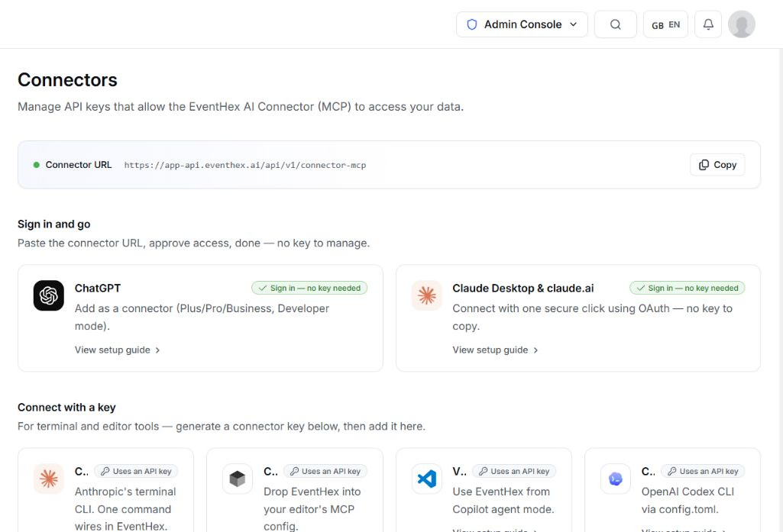Change language via GB EN selector
The image size is (783, 532).
pos(665,24)
